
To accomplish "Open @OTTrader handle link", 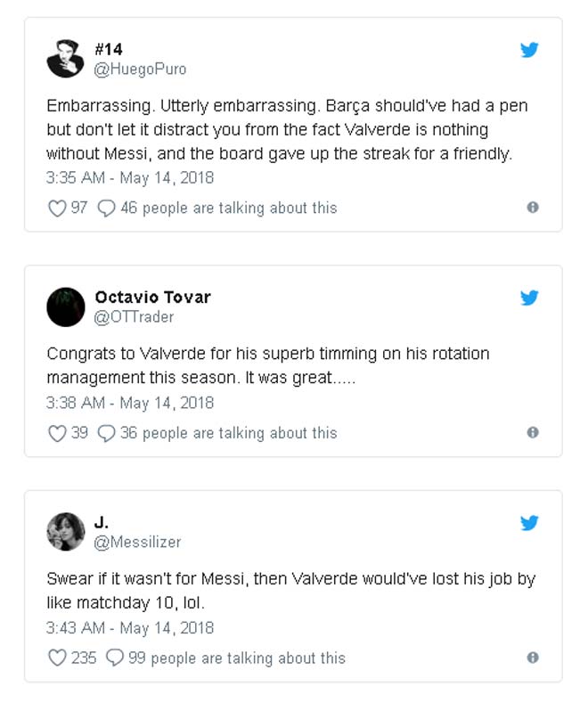I will (135, 316).
